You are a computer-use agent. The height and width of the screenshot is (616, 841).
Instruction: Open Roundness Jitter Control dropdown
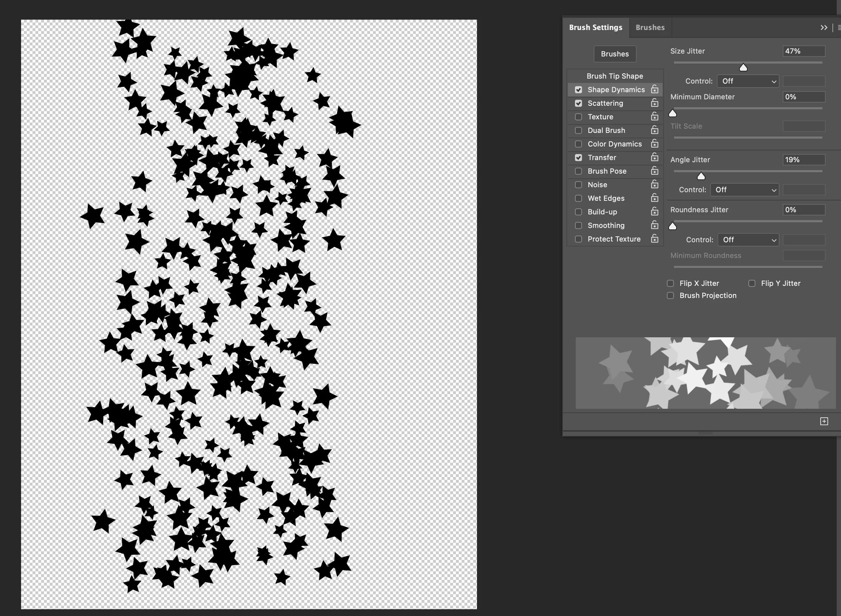[748, 240]
